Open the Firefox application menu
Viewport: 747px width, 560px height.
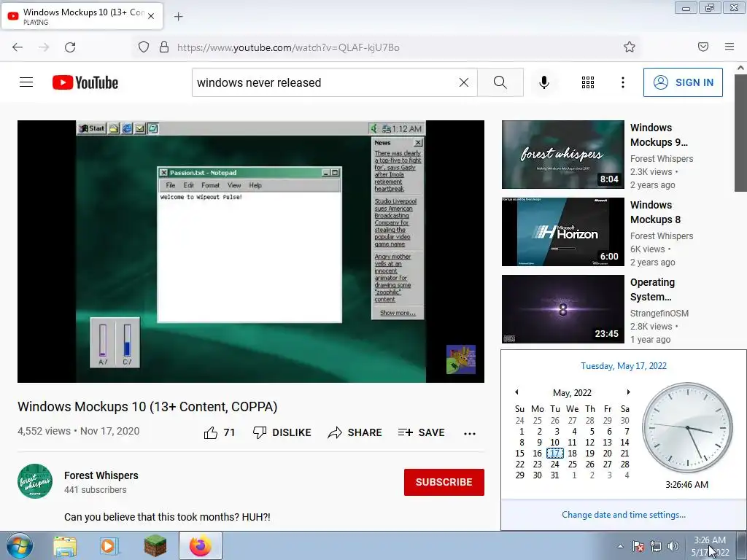(x=729, y=47)
